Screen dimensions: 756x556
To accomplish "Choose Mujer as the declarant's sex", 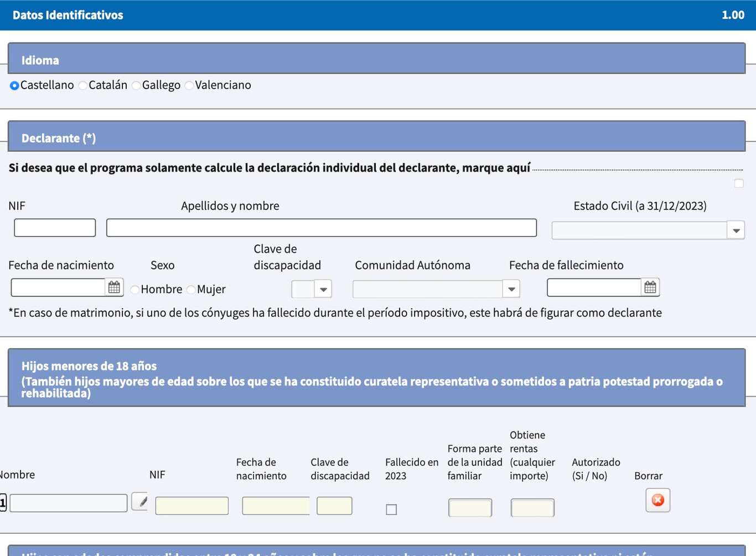I will 191,290.
